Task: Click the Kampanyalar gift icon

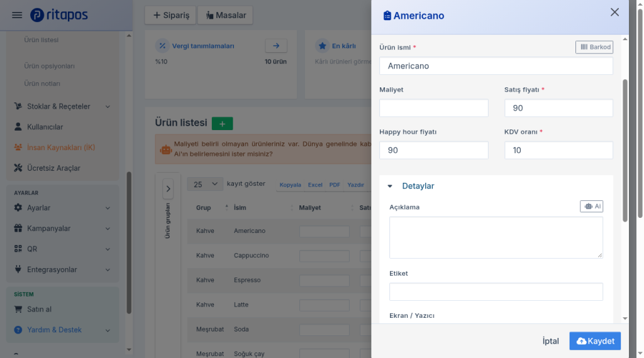Action: [x=18, y=228]
